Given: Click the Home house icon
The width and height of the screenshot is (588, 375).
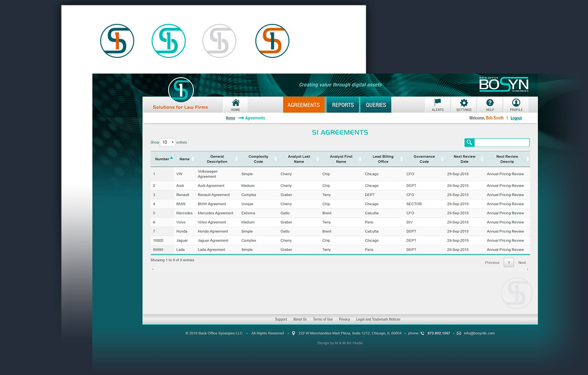Looking at the screenshot, I should (235, 103).
